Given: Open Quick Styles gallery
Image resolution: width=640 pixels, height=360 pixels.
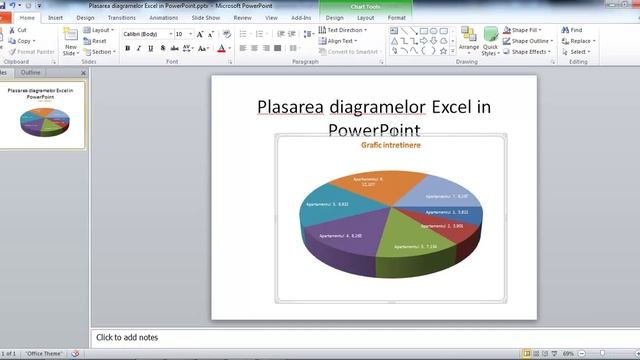Looking at the screenshot, I should pyautogui.click(x=490, y=41).
